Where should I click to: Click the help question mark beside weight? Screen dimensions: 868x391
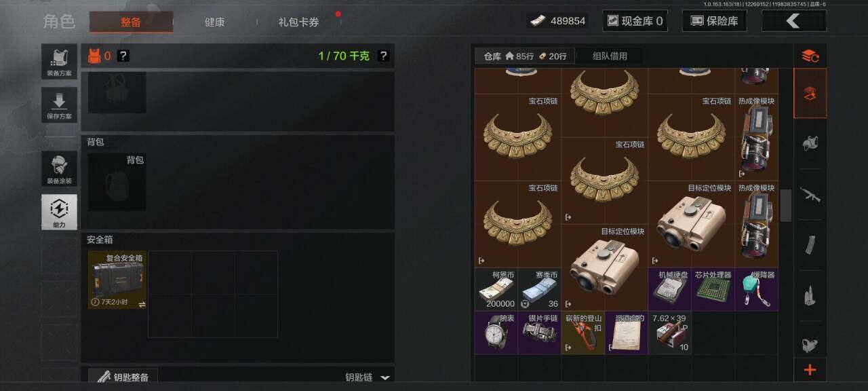383,56
